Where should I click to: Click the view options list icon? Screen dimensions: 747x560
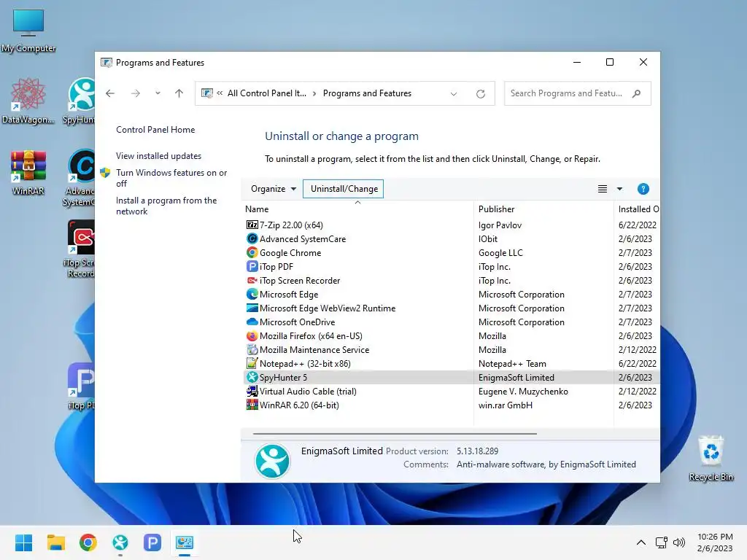pyautogui.click(x=602, y=189)
